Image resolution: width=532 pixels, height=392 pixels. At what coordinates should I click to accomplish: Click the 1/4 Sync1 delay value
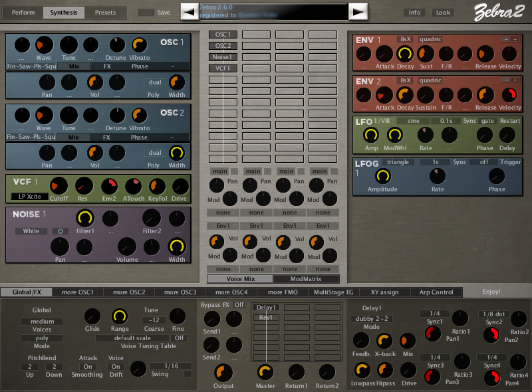pos(435,314)
